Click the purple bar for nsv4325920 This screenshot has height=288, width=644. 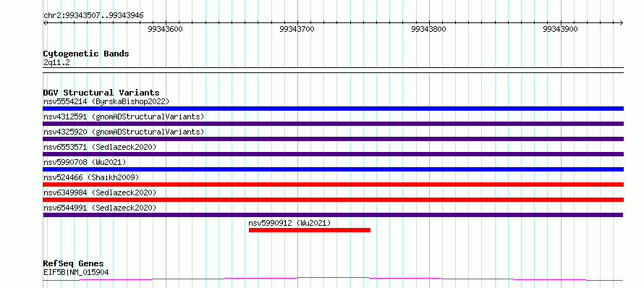click(x=333, y=139)
